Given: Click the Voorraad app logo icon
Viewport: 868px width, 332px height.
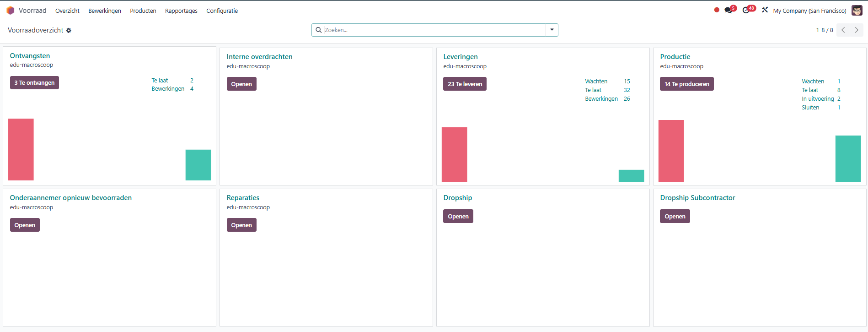Looking at the screenshot, I should 10,11.
